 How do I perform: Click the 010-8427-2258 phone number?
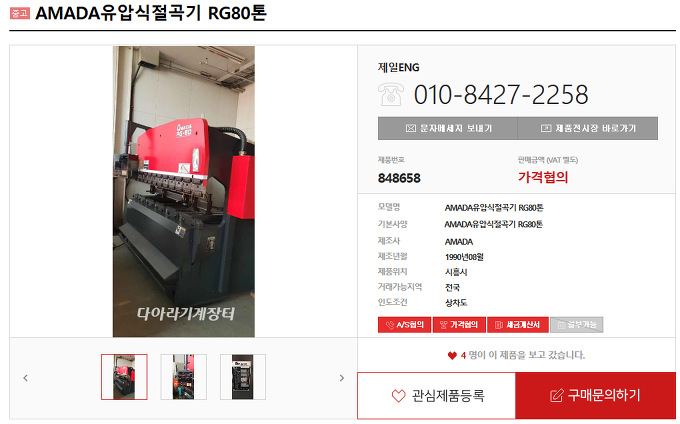point(501,95)
